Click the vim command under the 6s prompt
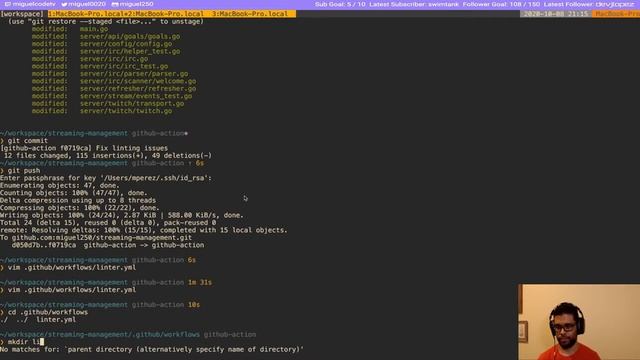This screenshot has height=360, width=640. 68,268
